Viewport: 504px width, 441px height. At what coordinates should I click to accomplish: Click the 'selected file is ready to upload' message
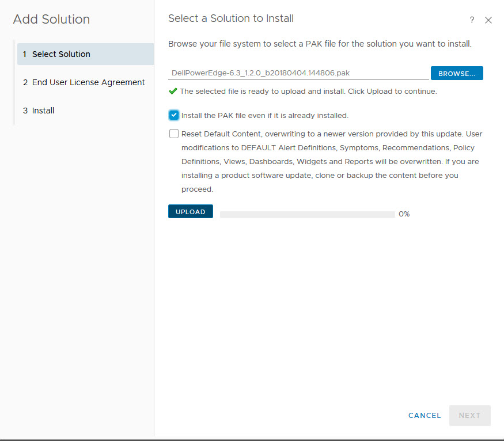308,91
